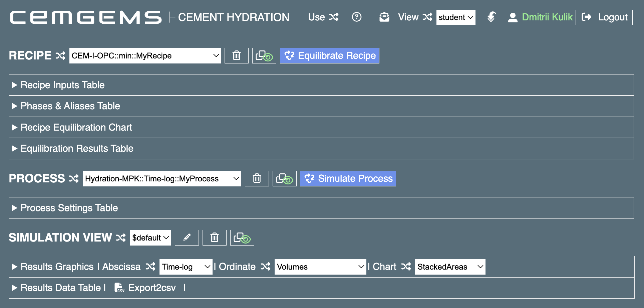Expand the Recipe Inputs Table section
Viewport: 644px width, 308px height.
point(62,85)
